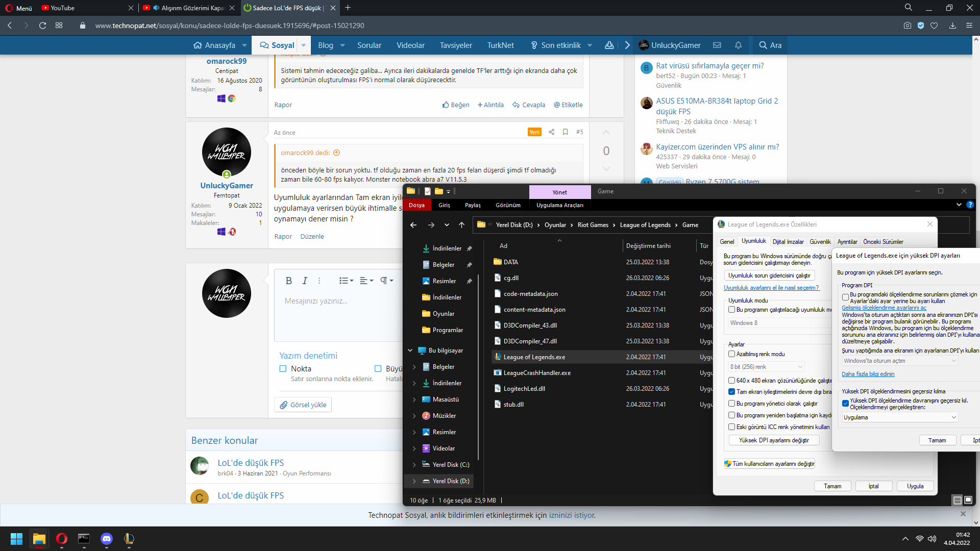Click the 'Görsel yükle' button

(x=303, y=405)
